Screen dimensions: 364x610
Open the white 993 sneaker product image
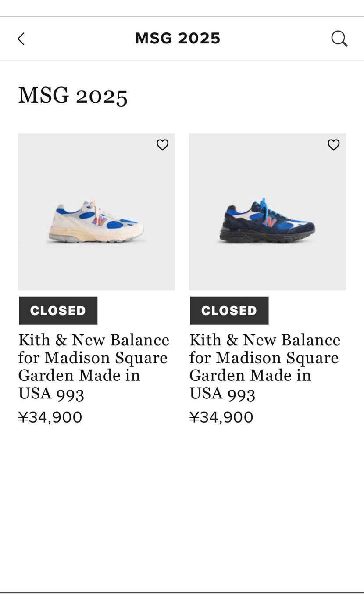96,212
